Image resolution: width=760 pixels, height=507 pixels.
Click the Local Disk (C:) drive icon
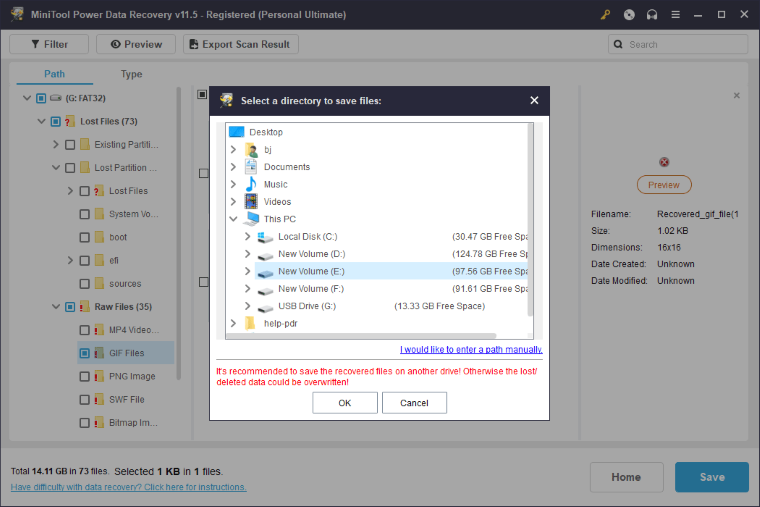(x=264, y=236)
